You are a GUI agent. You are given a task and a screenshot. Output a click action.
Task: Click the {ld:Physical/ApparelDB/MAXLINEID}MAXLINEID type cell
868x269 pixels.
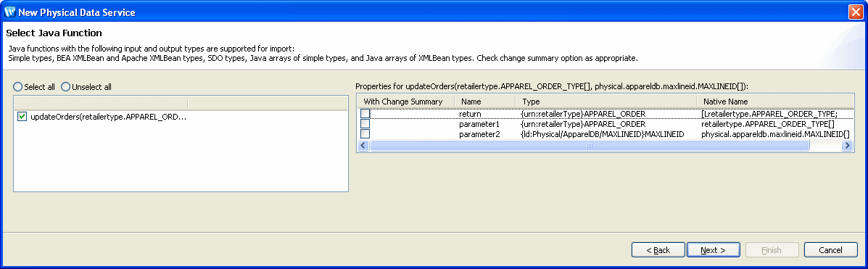tap(603, 134)
